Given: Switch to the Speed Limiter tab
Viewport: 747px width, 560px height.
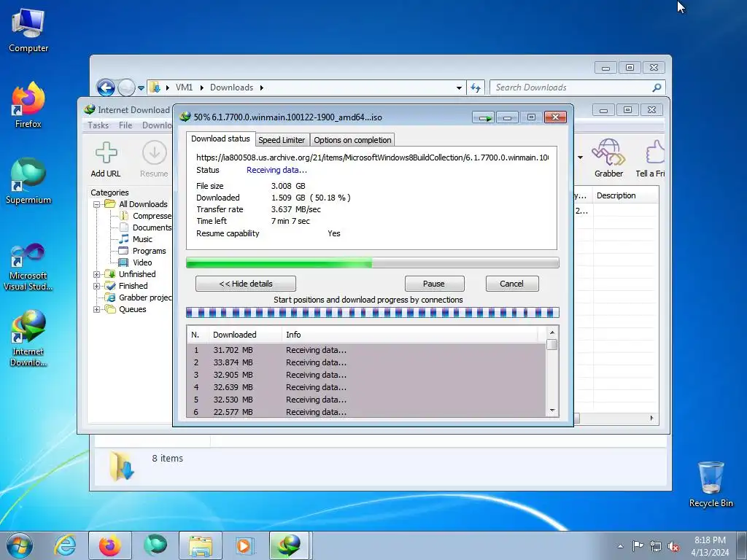Looking at the screenshot, I should point(282,140).
